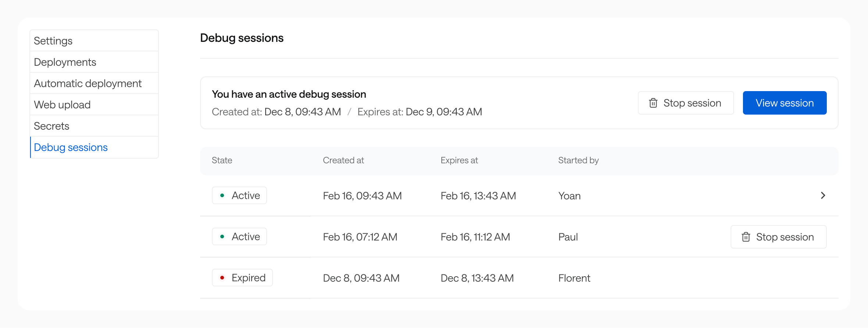Select the 'Dec 8, 13:43 AM' expiry cell

(x=477, y=278)
